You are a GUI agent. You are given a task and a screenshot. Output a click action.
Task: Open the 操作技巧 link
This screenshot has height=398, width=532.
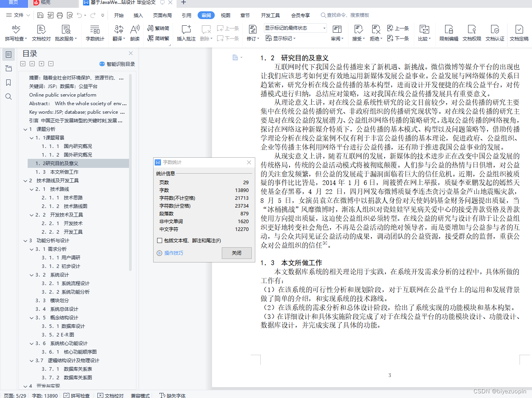tap(174, 253)
